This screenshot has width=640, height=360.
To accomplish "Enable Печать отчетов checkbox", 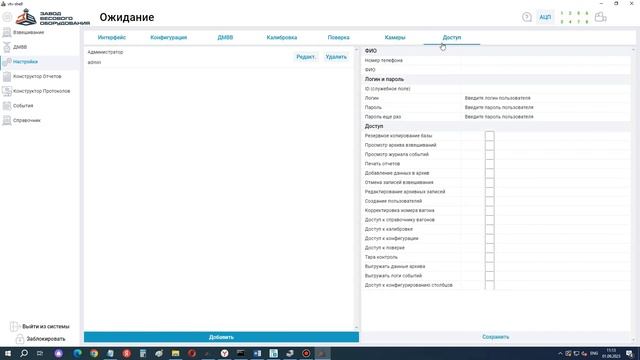I will 490,164.
